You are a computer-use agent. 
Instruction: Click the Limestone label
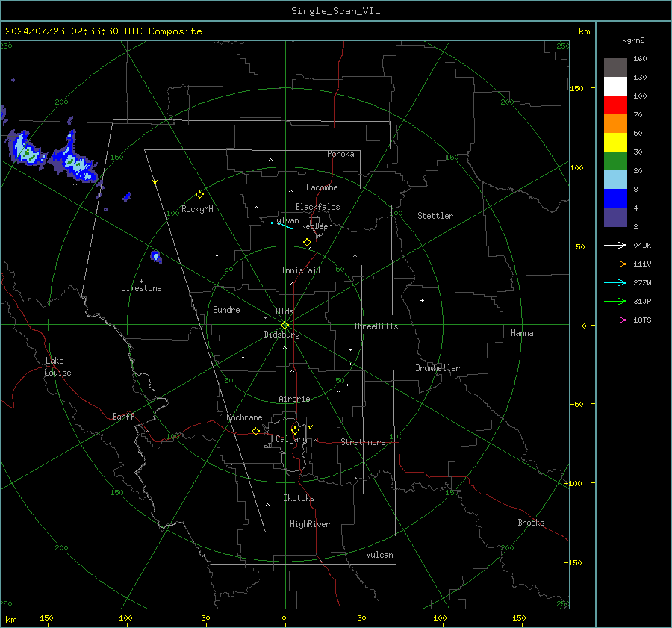[141, 288]
